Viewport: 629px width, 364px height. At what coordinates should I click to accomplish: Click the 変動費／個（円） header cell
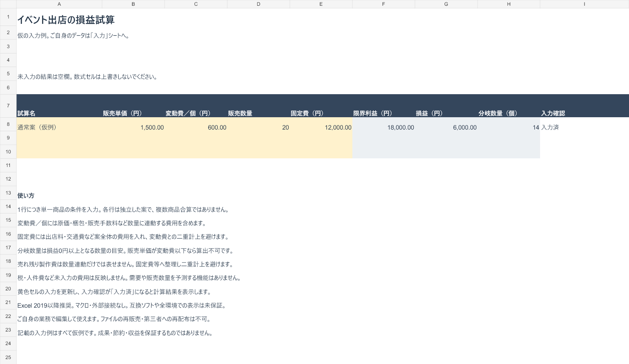click(x=196, y=106)
